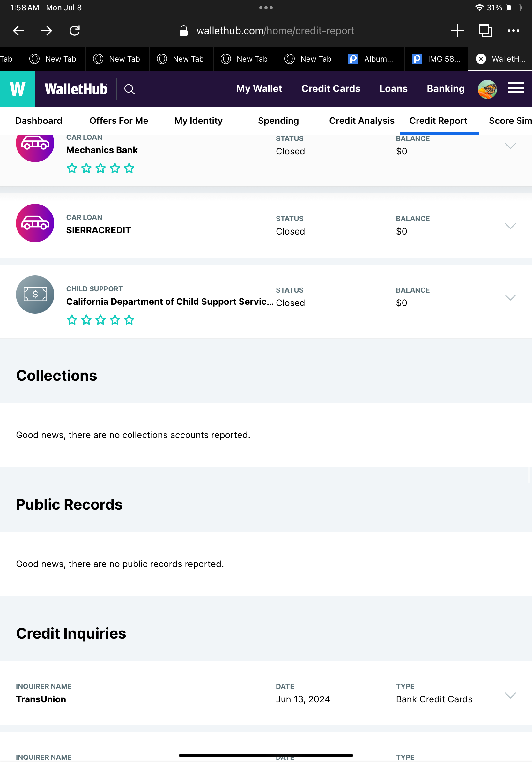The width and height of the screenshot is (532, 762).
Task: Open the Credit Cards menu
Action: click(331, 89)
